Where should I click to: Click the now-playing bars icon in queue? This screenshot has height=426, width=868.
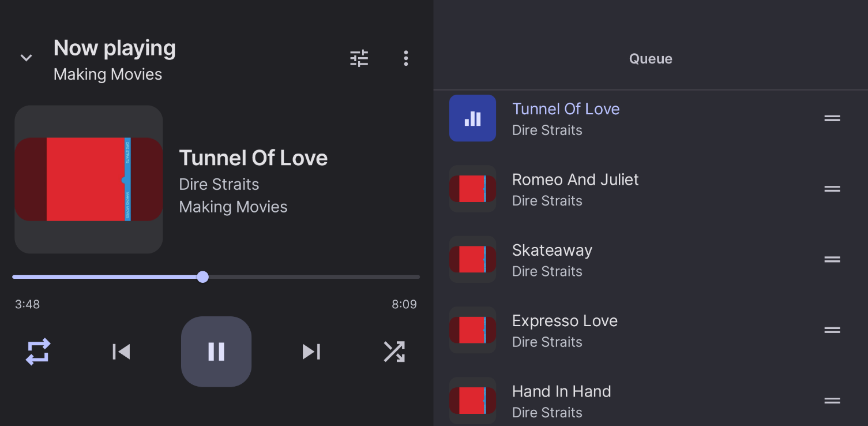pyautogui.click(x=472, y=118)
